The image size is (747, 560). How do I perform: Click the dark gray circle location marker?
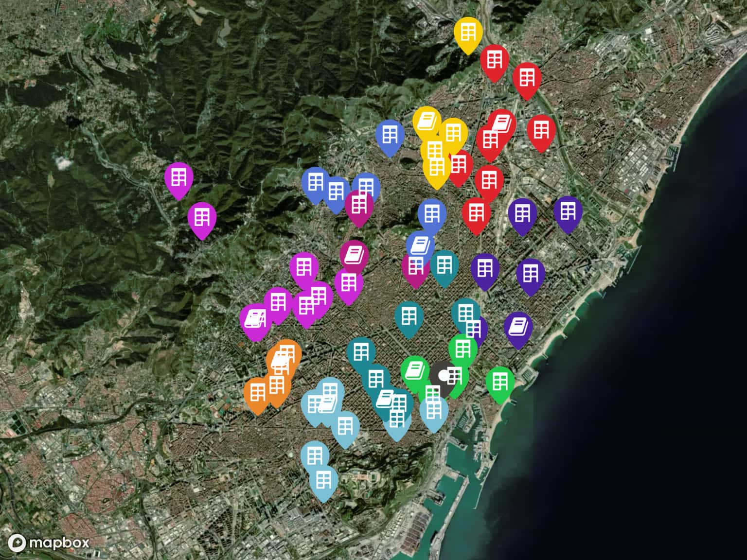click(442, 376)
